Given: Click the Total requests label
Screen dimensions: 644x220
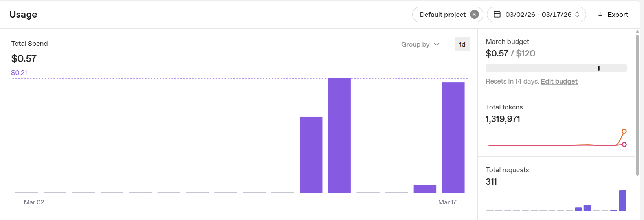Looking at the screenshot, I should tap(507, 170).
